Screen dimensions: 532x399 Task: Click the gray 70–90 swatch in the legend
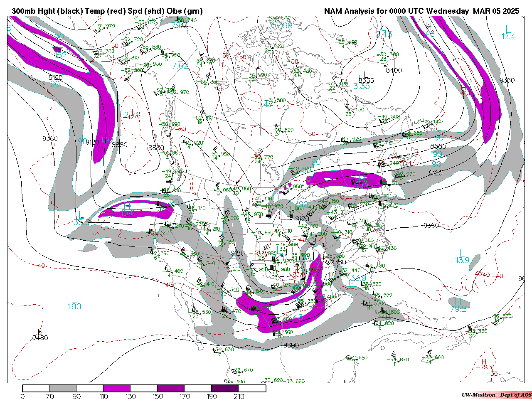[63, 389]
